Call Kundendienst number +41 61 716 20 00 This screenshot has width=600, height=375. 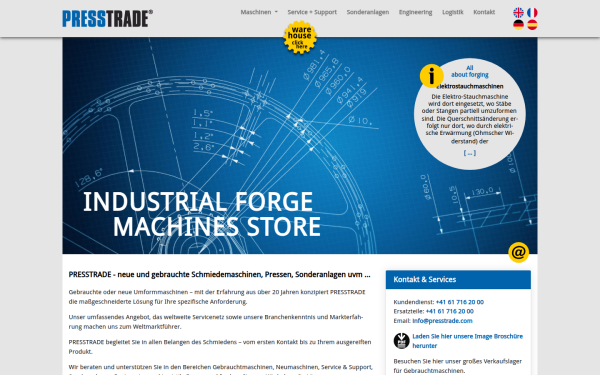460,302
